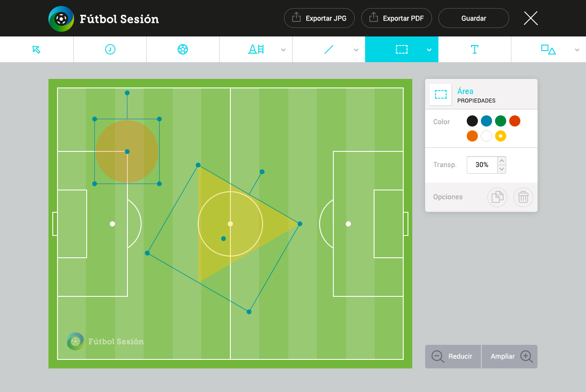Duplicate the selected area with copy icon
The height and width of the screenshot is (392, 586).
coord(497,197)
